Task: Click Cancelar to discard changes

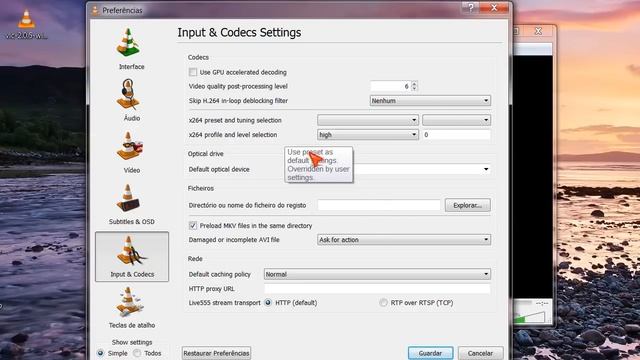Action: (480, 353)
